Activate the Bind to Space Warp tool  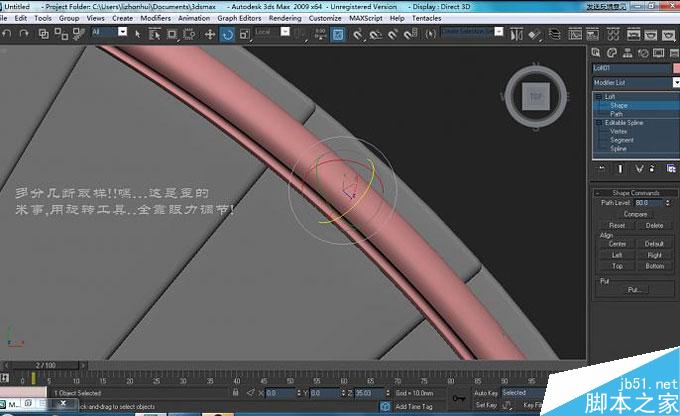[x=78, y=34]
